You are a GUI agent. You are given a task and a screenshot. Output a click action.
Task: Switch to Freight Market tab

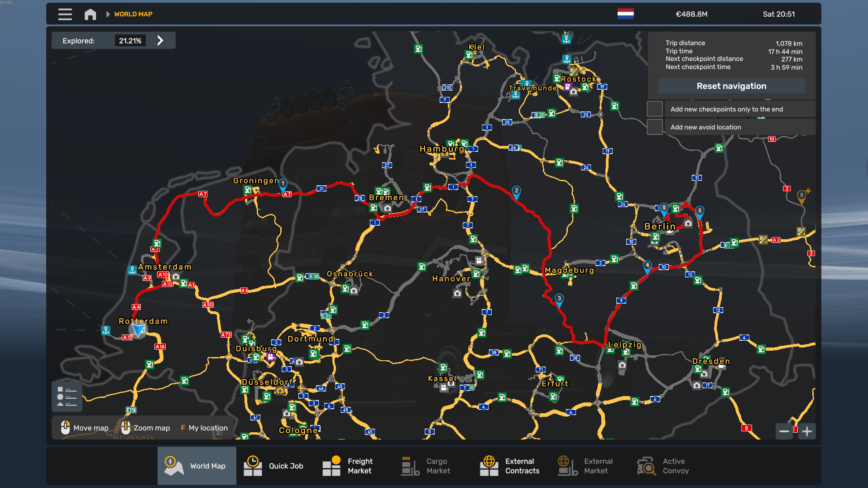point(348,466)
